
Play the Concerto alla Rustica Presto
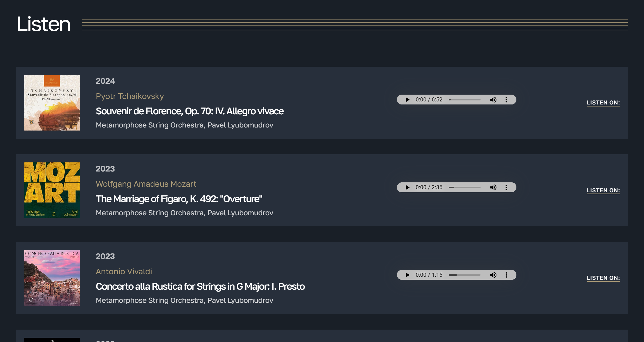[407, 275]
